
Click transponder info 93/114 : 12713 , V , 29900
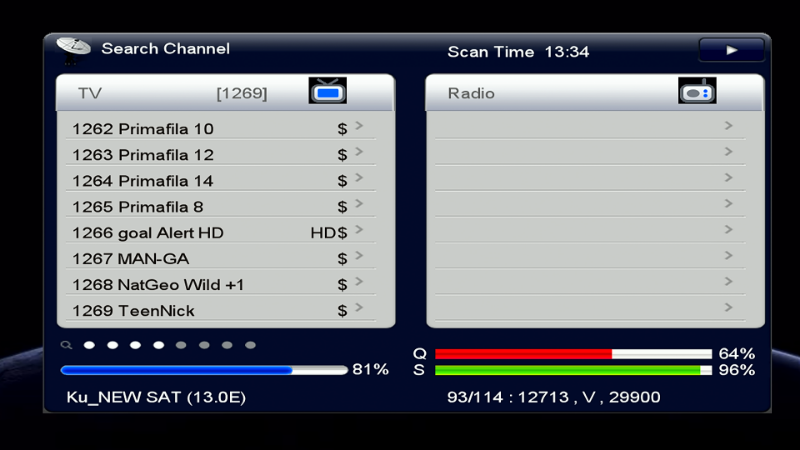click(554, 397)
